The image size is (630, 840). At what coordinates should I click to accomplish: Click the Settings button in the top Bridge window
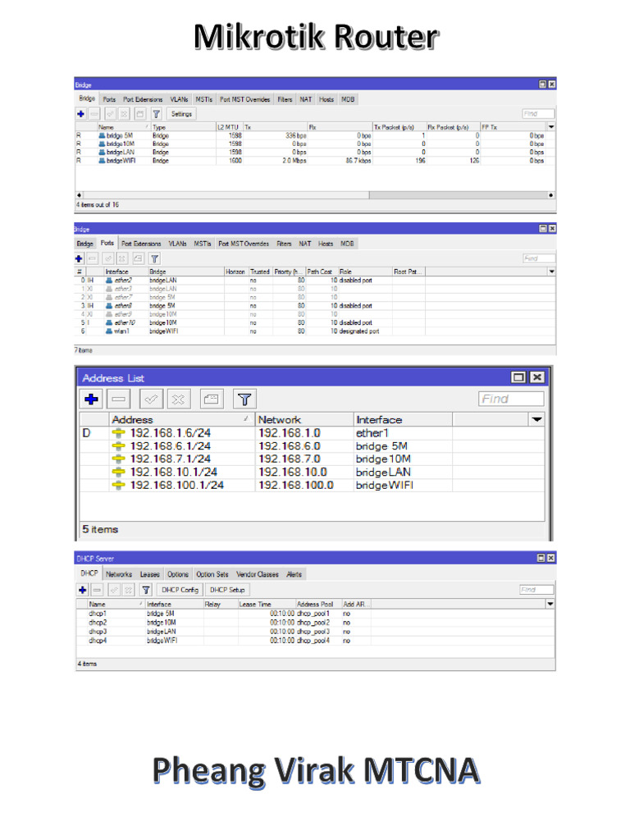click(180, 114)
